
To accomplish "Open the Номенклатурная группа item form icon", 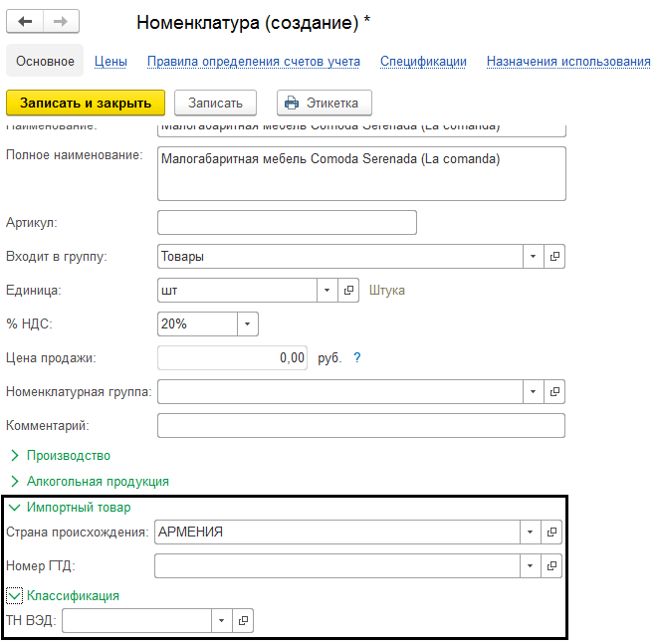I will point(554,392).
